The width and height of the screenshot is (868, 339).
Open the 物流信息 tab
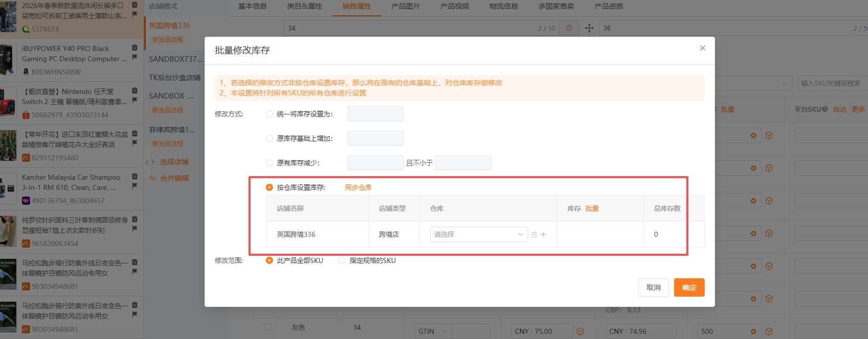(x=504, y=6)
